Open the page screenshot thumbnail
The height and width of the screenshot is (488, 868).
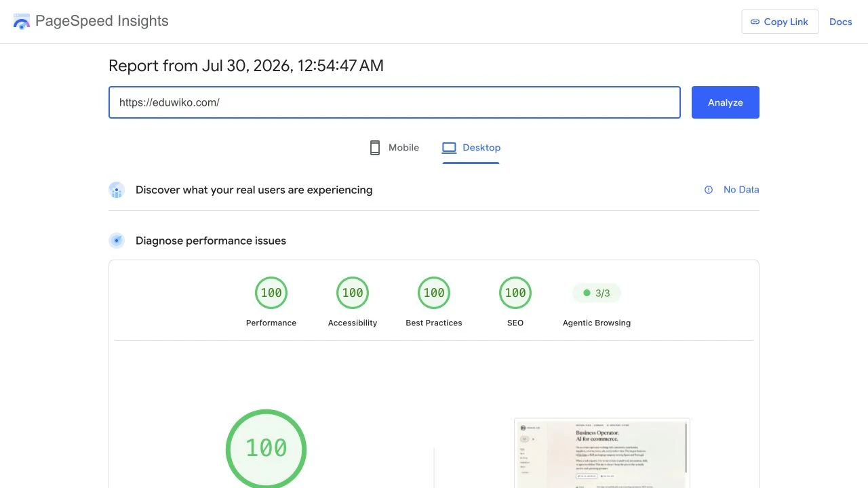(602, 453)
